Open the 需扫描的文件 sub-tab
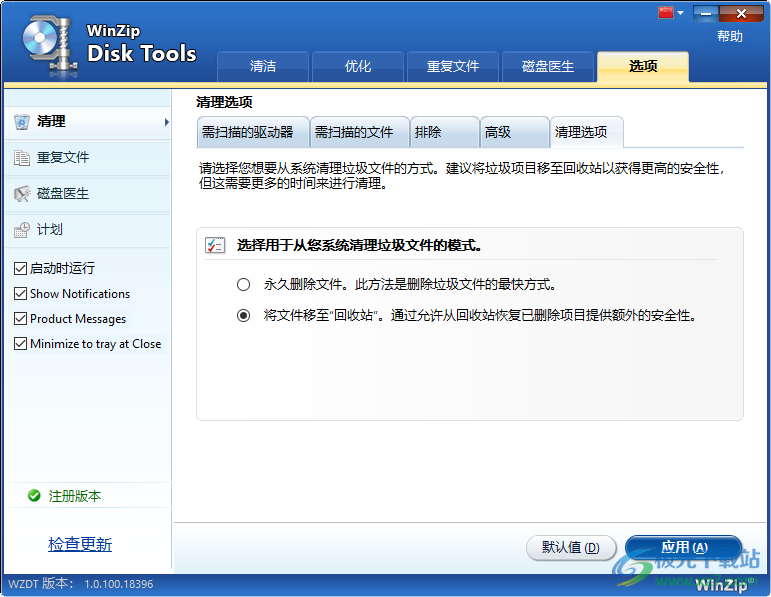The height and width of the screenshot is (597, 771). tap(359, 132)
